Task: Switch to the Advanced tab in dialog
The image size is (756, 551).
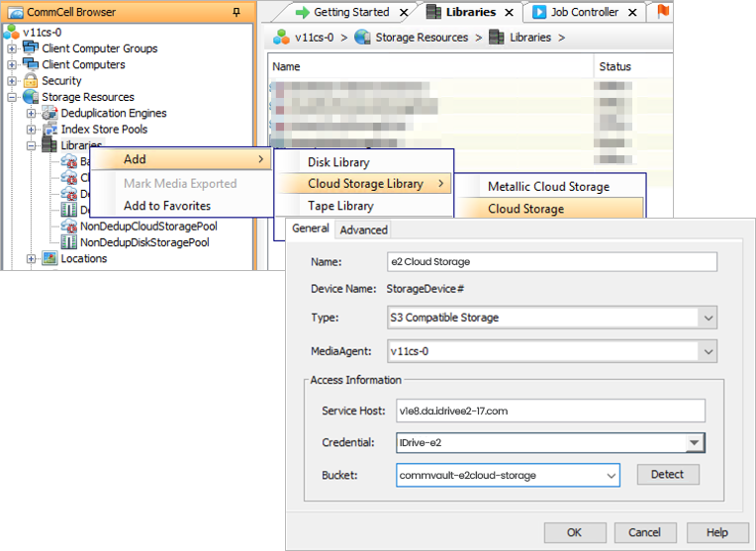Action: (x=363, y=230)
